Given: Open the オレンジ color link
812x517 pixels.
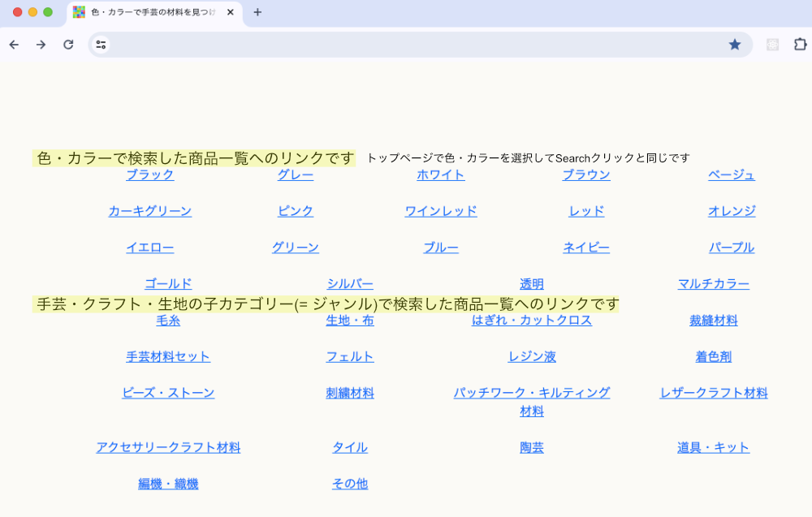Looking at the screenshot, I should [x=732, y=211].
